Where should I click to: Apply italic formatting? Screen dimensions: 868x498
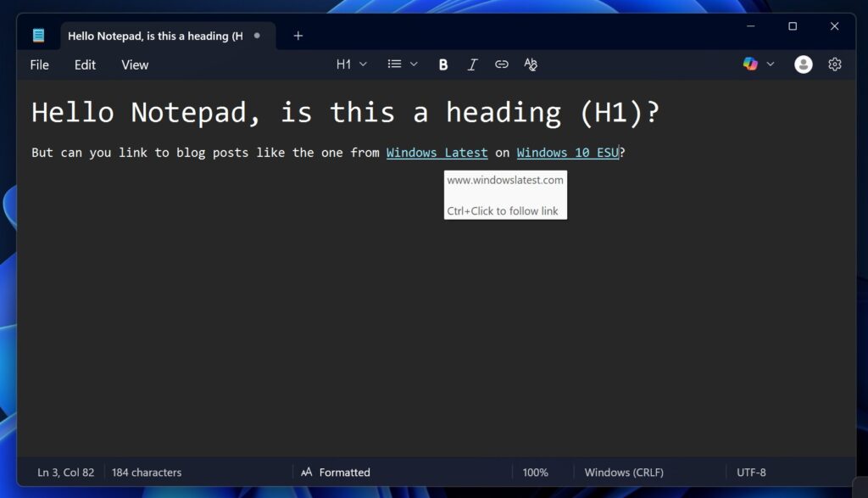pyautogui.click(x=472, y=64)
